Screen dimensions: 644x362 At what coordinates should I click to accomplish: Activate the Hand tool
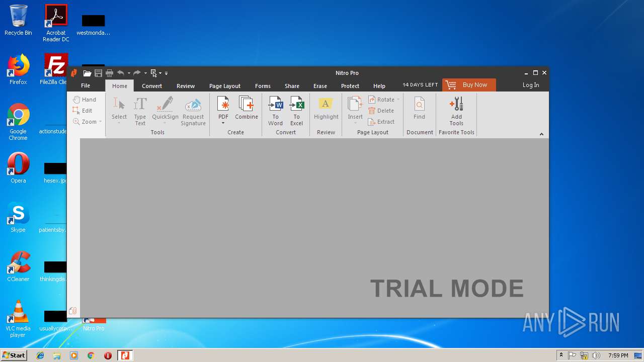[x=85, y=100]
